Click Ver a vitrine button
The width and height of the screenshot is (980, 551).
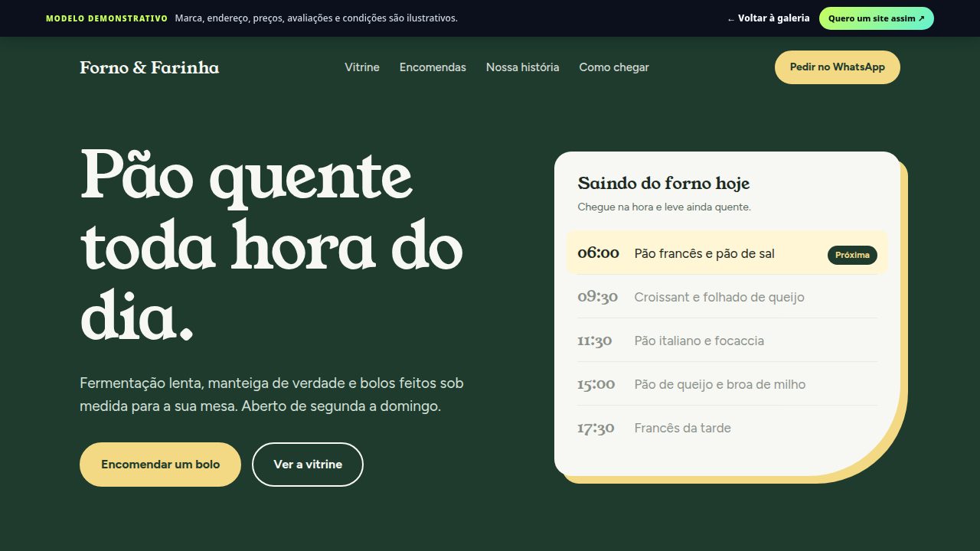point(308,465)
